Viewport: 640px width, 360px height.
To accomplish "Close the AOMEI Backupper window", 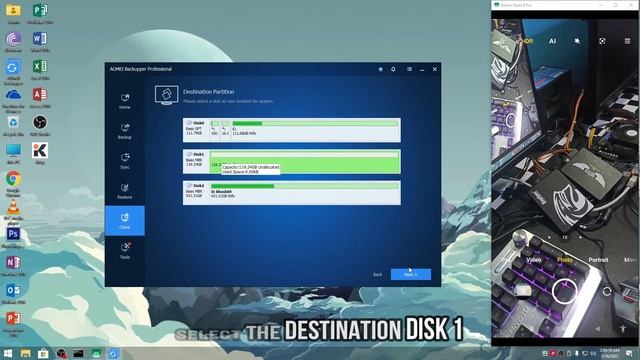I will click(x=435, y=69).
